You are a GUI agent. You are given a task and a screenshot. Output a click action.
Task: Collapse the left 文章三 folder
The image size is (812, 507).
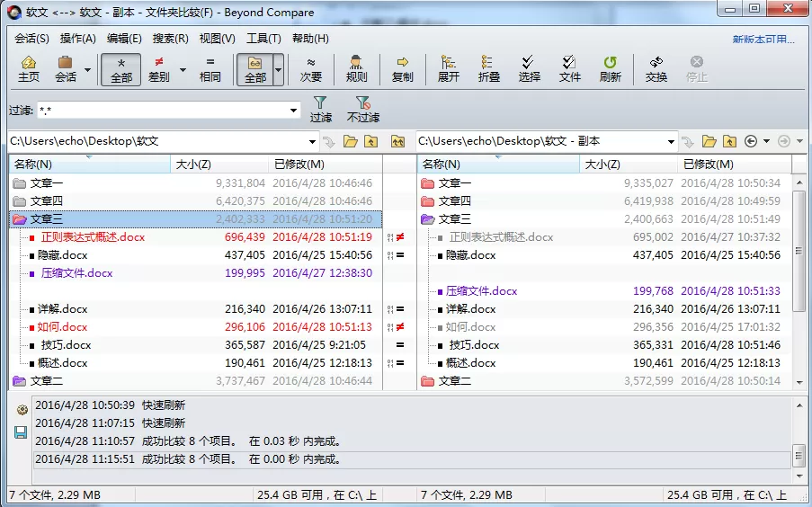[x=20, y=219]
